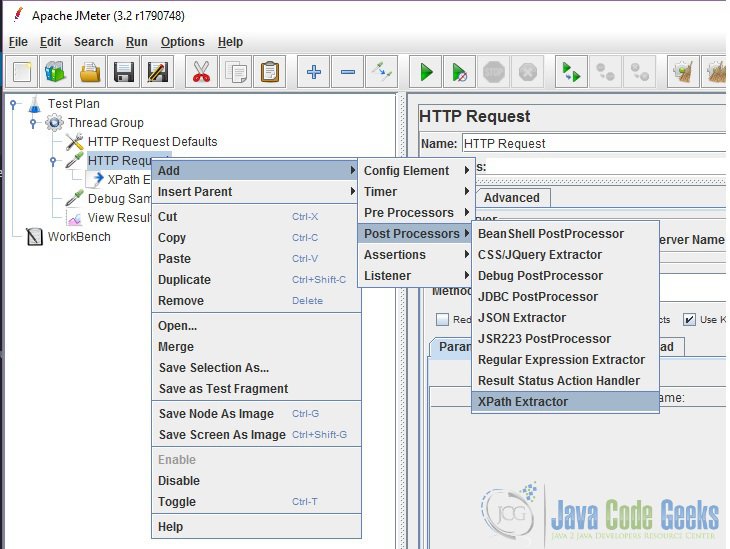
Task: Click the Save As pencil icon
Action: [x=157, y=72]
